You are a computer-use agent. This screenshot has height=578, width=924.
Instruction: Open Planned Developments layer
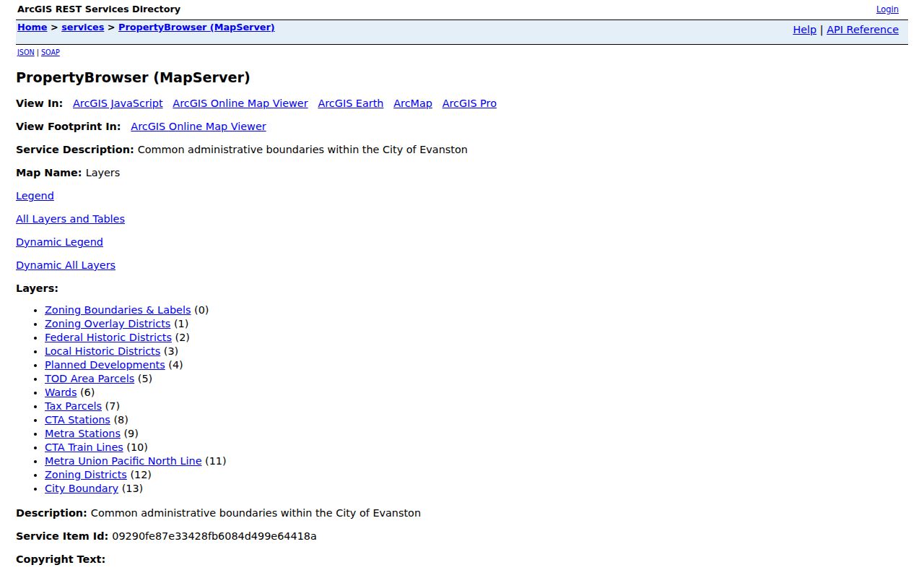pos(105,365)
